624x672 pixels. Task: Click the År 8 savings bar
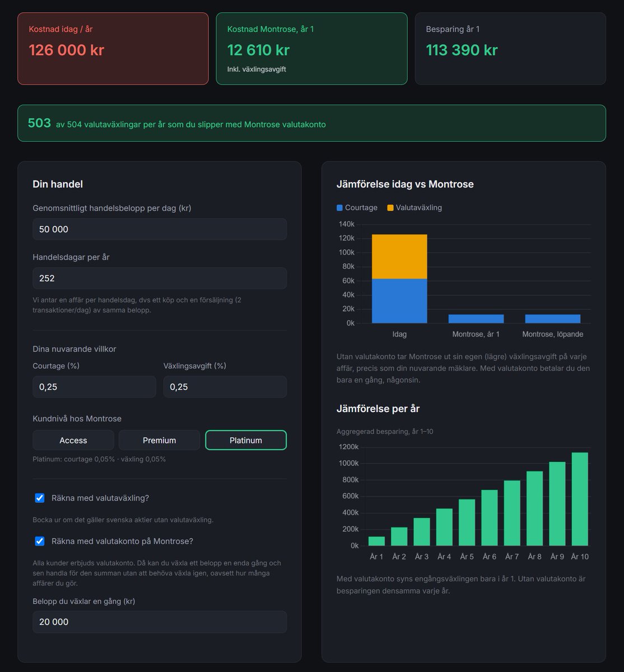tap(535, 508)
